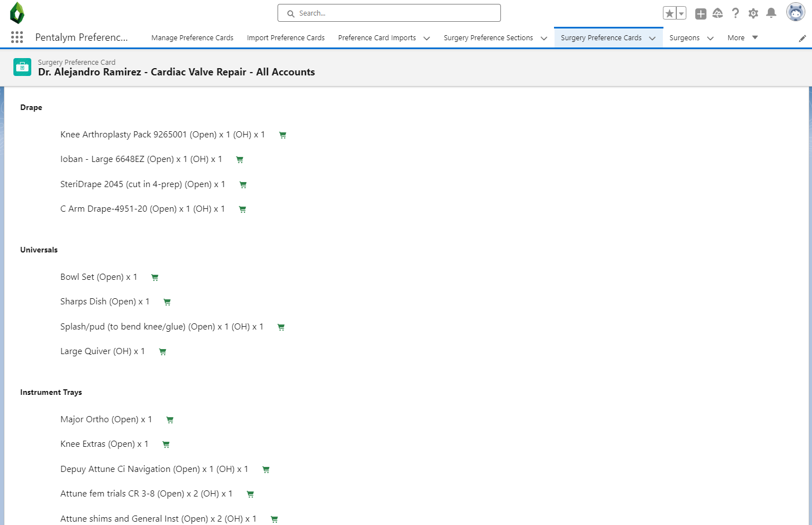Image resolution: width=812 pixels, height=525 pixels.
Task: Click cart icon next to Bowl Set
Action: [x=155, y=278]
